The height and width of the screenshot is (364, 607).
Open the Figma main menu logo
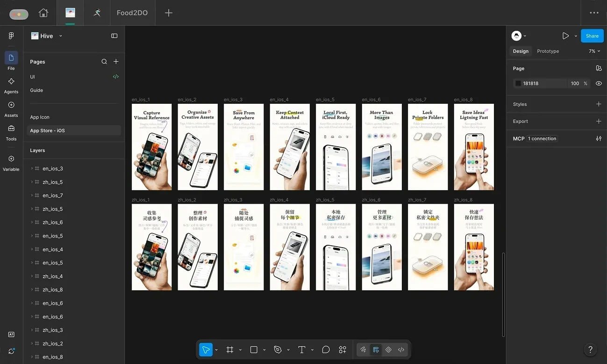[11, 36]
